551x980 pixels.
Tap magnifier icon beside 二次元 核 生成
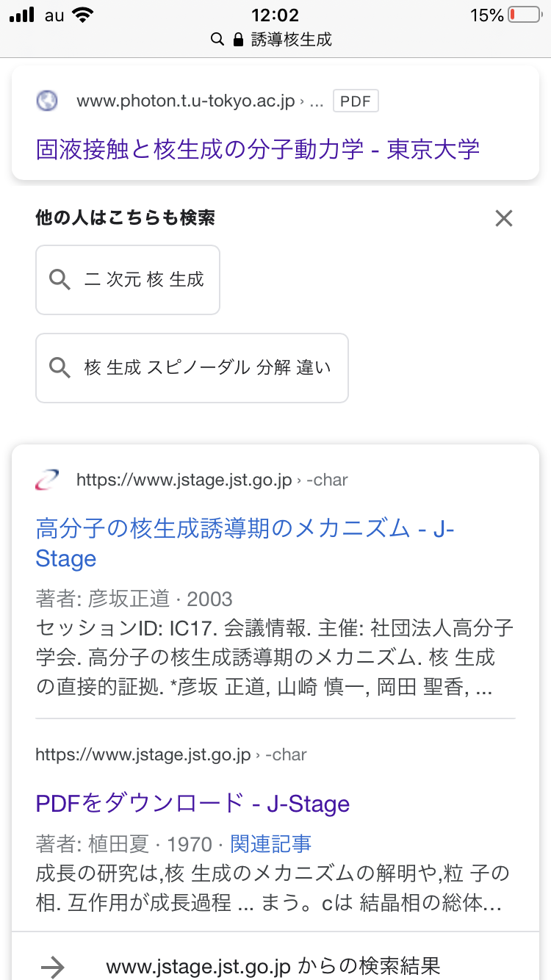[x=60, y=280]
